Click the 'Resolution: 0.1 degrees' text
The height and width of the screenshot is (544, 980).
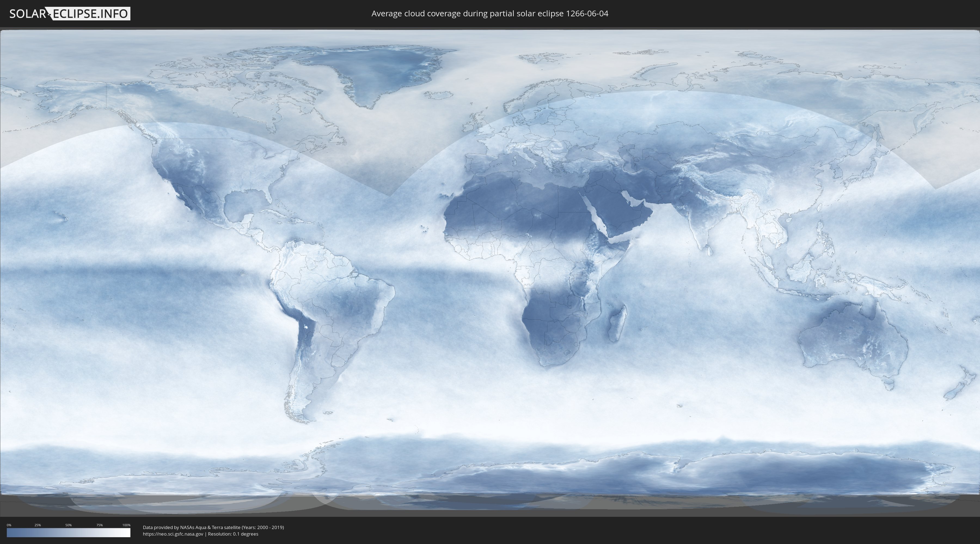[233, 534]
